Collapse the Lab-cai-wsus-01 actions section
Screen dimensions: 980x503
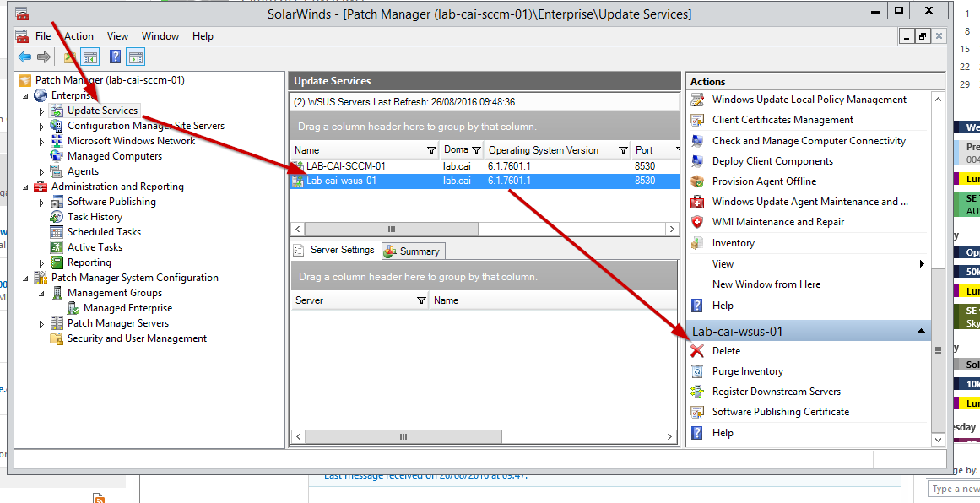click(x=921, y=331)
